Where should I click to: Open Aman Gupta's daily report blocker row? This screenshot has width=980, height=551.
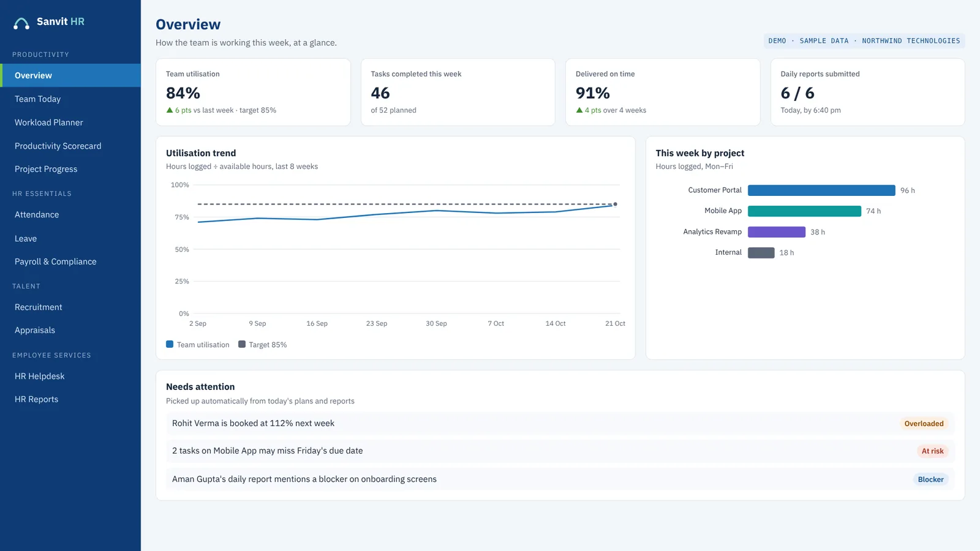(x=560, y=479)
